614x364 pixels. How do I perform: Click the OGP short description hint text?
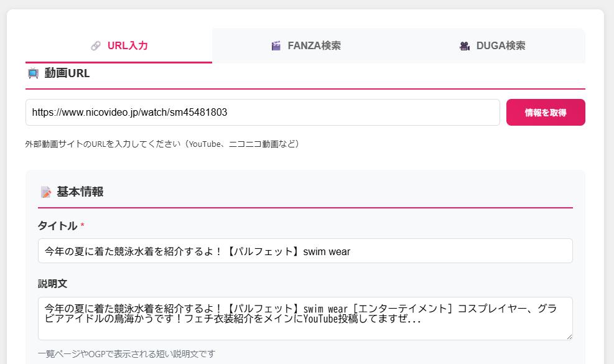pos(126,354)
